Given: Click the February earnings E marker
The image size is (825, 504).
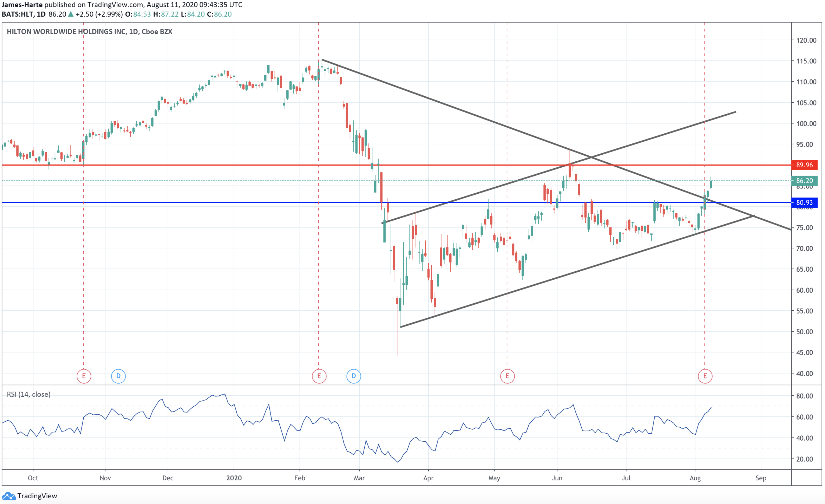Looking at the screenshot, I should [x=319, y=376].
